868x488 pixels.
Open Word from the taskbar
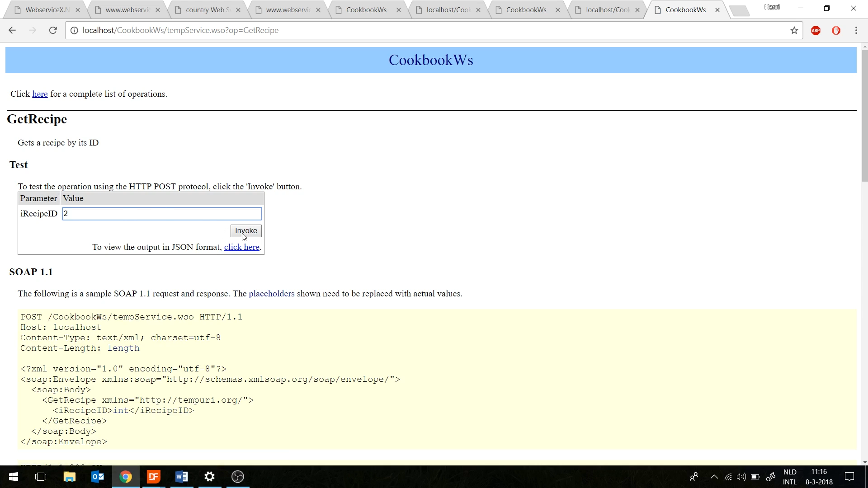182,477
